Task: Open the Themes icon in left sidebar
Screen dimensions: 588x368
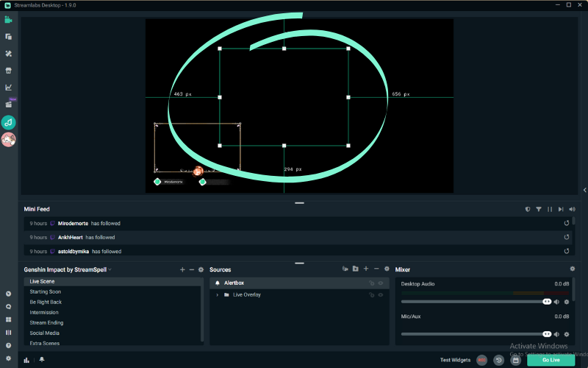Action: coord(8,54)
